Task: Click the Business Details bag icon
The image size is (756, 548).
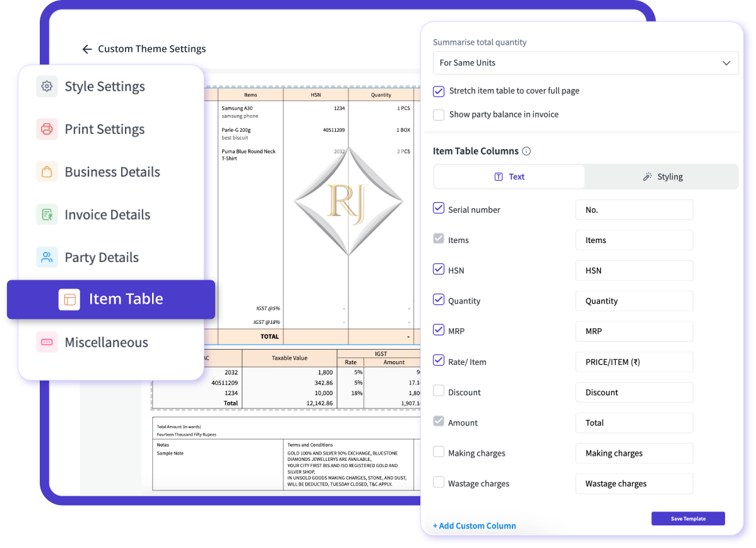Action: [x=47, y=171]
